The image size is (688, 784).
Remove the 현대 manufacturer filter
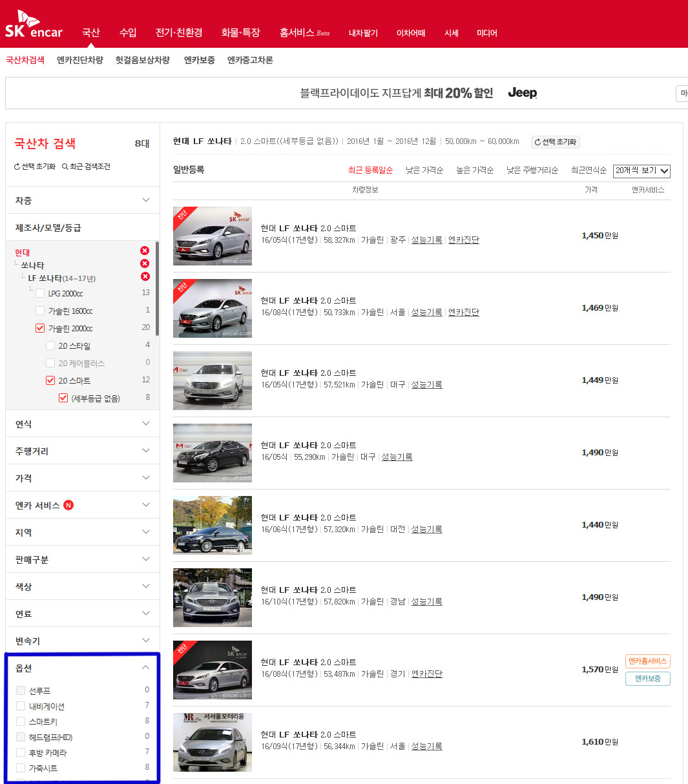[145, 251]
